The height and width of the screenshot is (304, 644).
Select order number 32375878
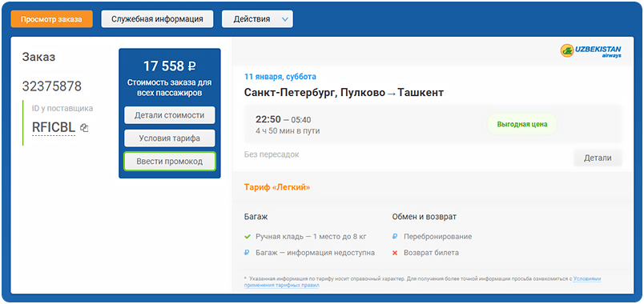tap(52, 86)
